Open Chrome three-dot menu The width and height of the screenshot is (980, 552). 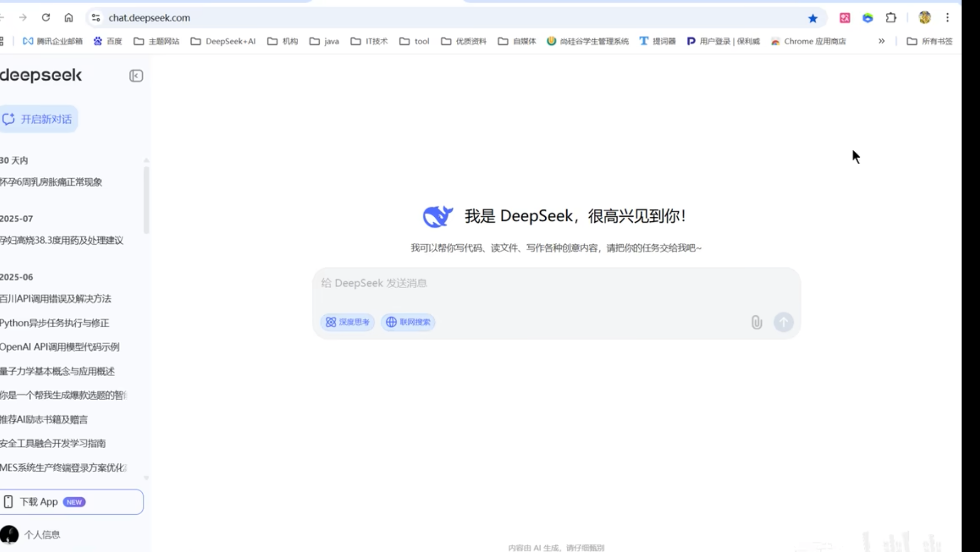pyautogui.click(x=947, y=18)
